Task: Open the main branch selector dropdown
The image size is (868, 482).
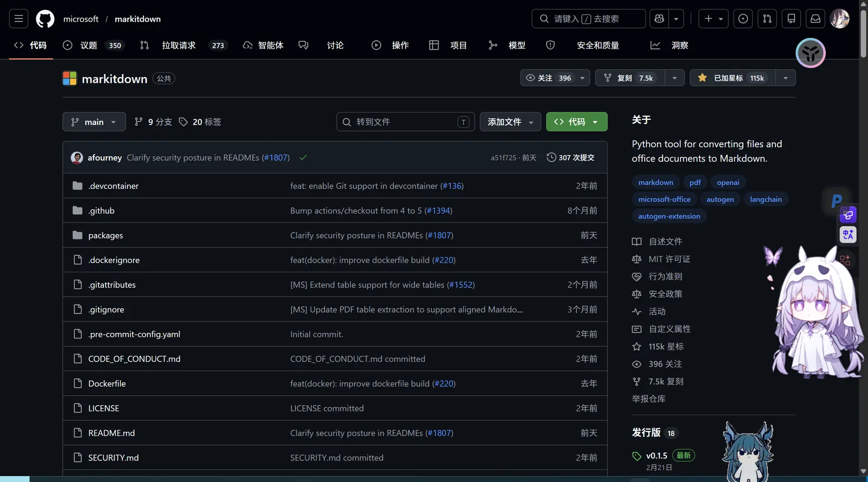Action: (x=94, y=122)
